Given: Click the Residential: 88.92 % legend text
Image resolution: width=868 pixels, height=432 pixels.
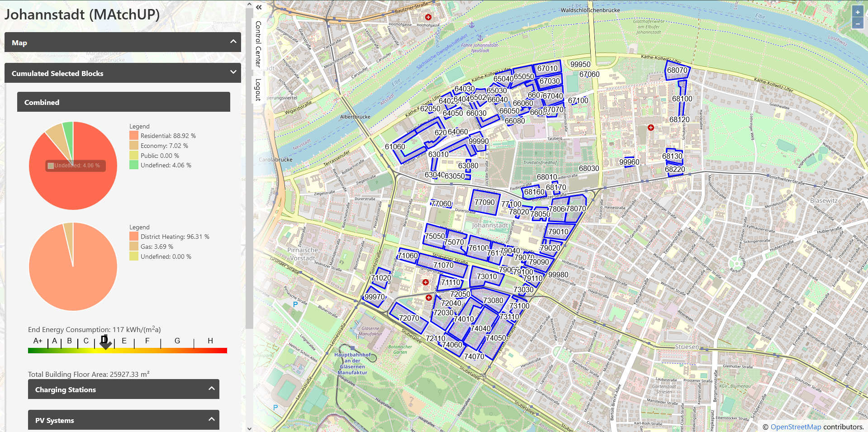Looking at the screenshot, I should [x=168, y=136].
